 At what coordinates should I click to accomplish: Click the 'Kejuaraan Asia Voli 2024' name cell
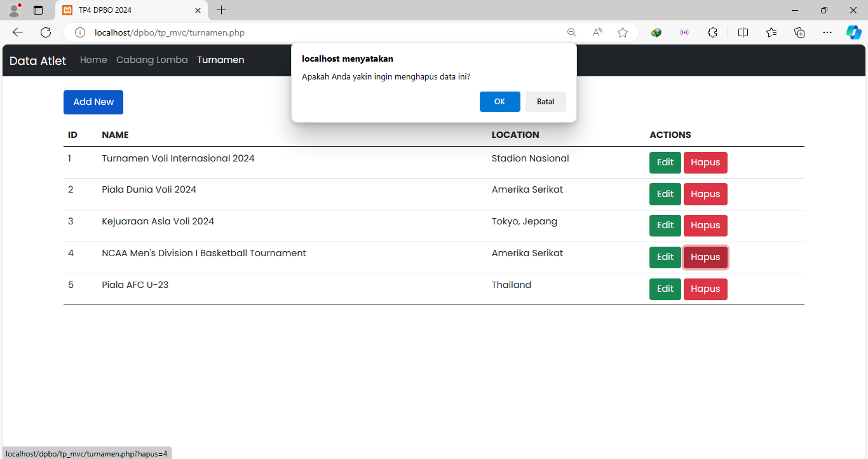point(158,221)
